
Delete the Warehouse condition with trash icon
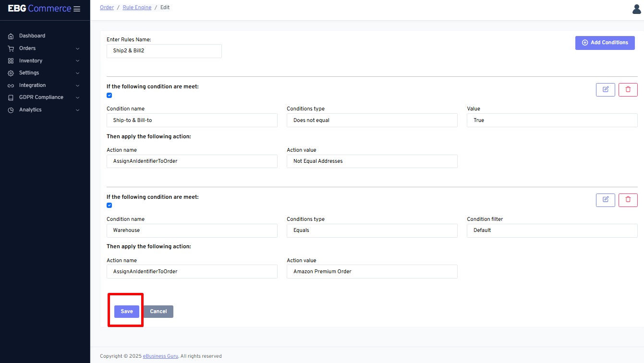pos(628,200)
